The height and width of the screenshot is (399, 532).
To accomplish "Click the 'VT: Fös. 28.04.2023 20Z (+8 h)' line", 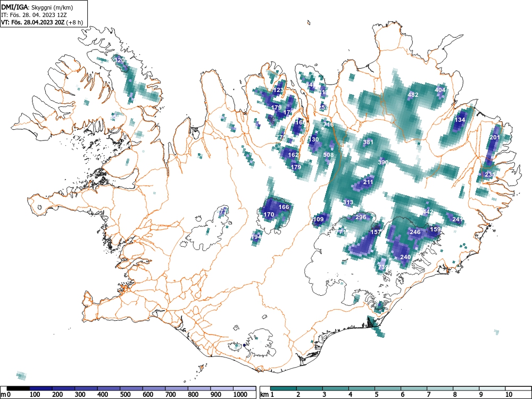I will pyautogui.click(x=41, y=22).
